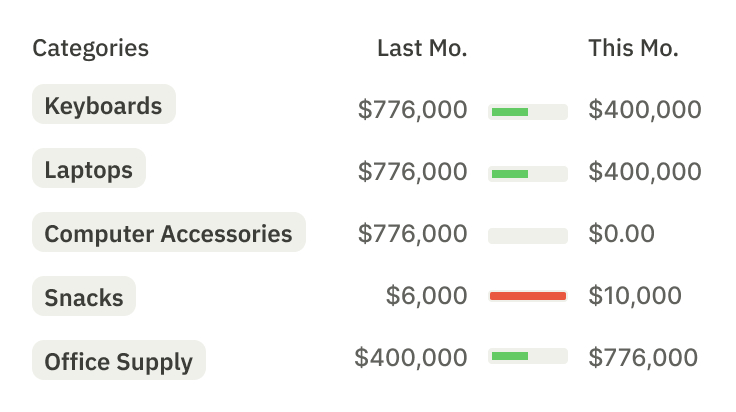736x412 pixels.
Task: Sort by This Mo. column header
Action: [x=634, y=48]
